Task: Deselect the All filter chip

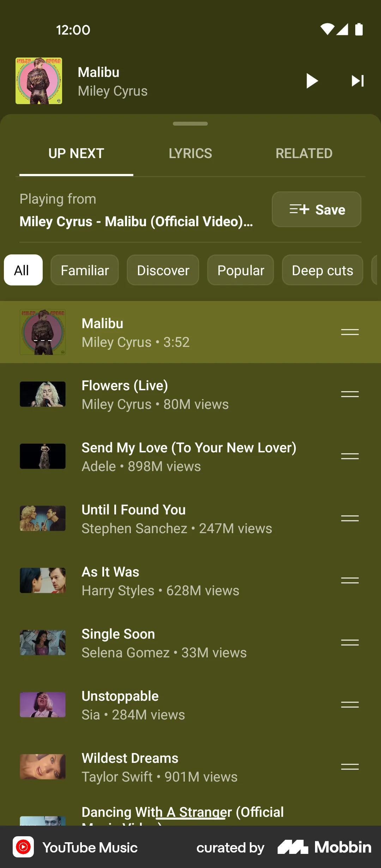Action: pos(23,270)
